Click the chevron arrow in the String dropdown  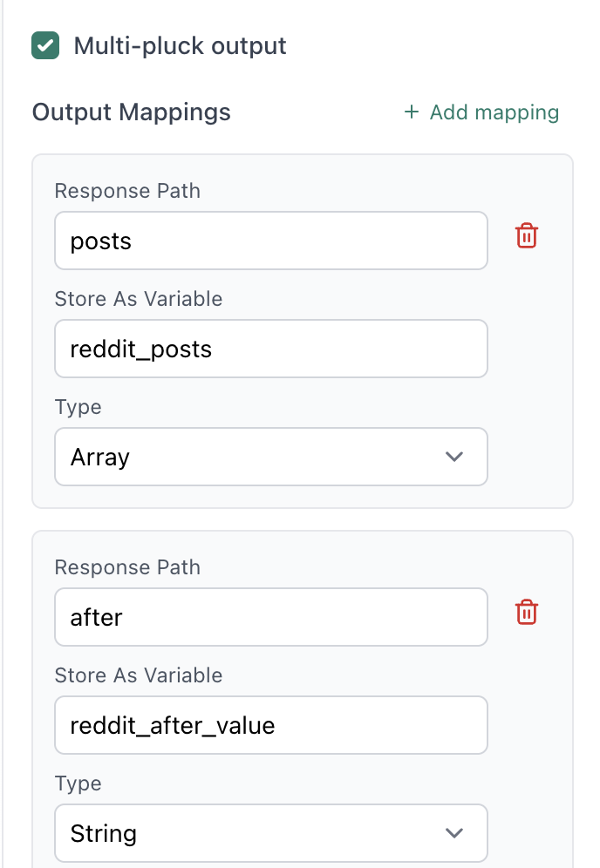454,833
